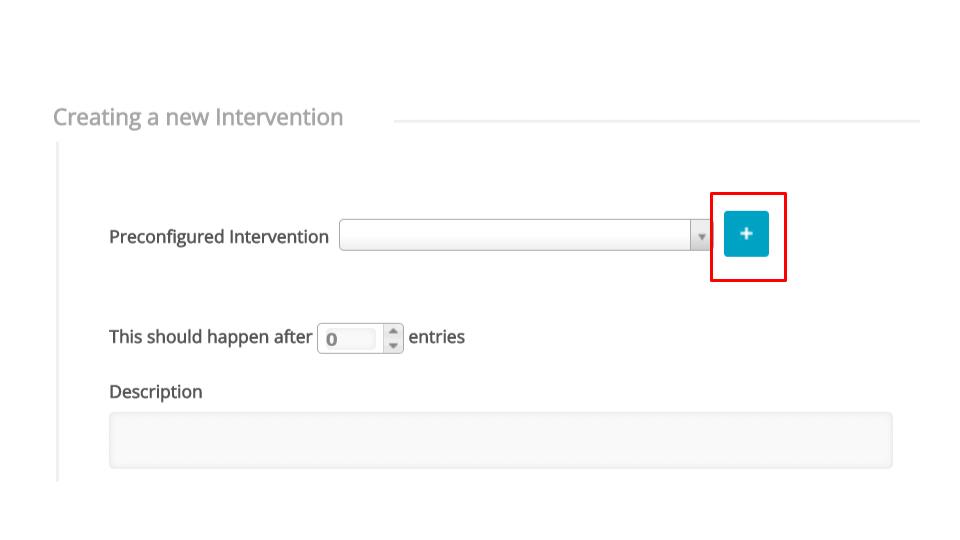This screenshot has height=540, width=960.
Task: Open the Preconfigured Intervention dropdown arrow
Action: [x=701, y=236]
